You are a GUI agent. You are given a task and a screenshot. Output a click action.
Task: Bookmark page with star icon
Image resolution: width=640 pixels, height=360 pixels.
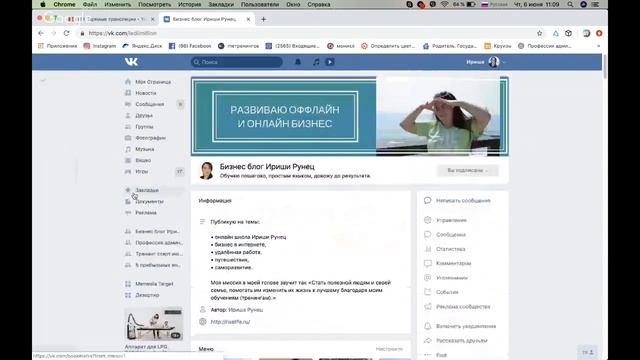click(x=540, y=33)
